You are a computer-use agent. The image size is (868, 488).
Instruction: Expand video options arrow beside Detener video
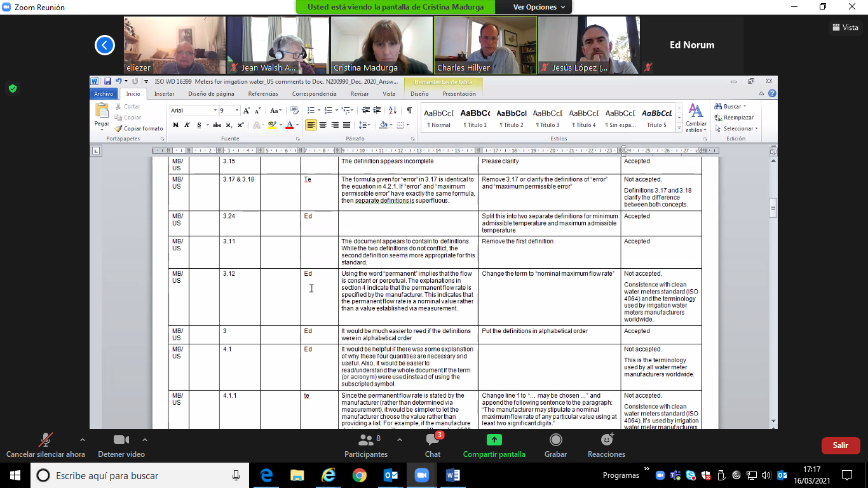pyautogui.click(x=145, y=440)
